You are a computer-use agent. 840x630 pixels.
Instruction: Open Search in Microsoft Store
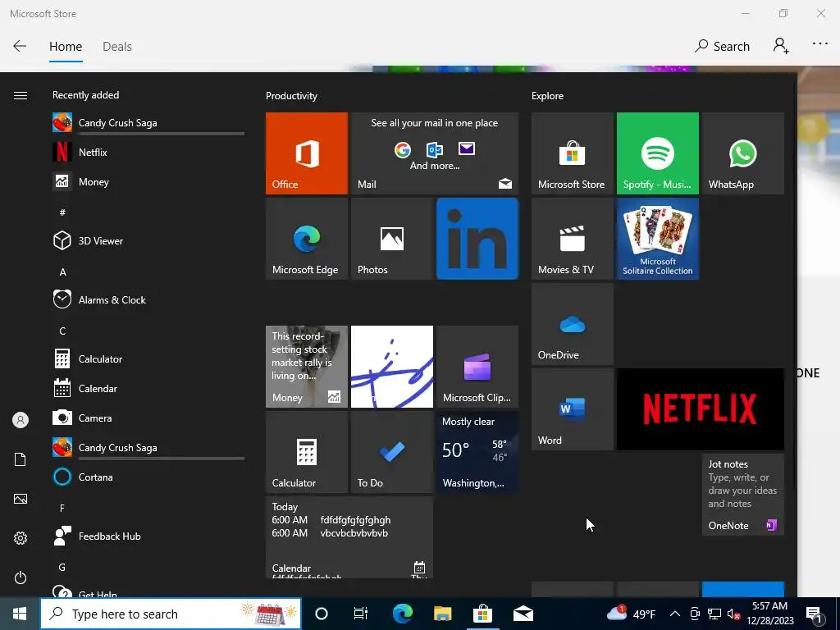tap(722, 47)
